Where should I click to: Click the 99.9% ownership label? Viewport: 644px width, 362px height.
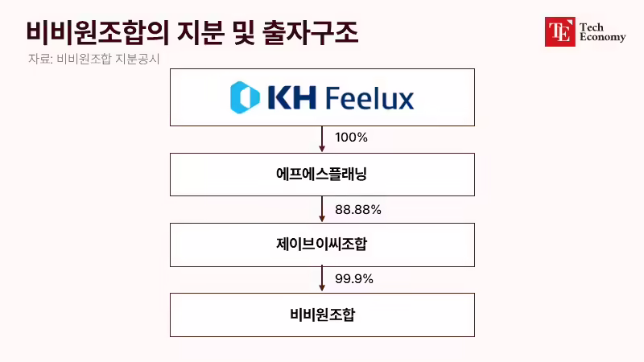click(354, 279)
